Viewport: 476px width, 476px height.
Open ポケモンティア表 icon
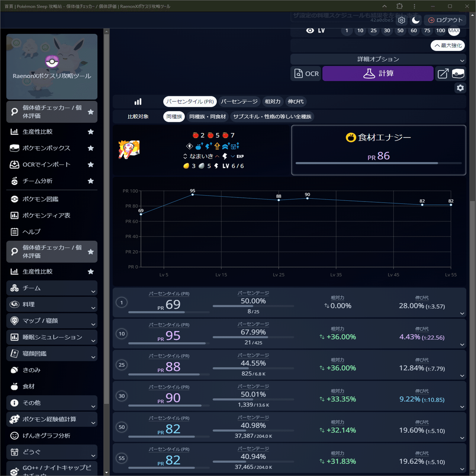[x=15, y=215]
